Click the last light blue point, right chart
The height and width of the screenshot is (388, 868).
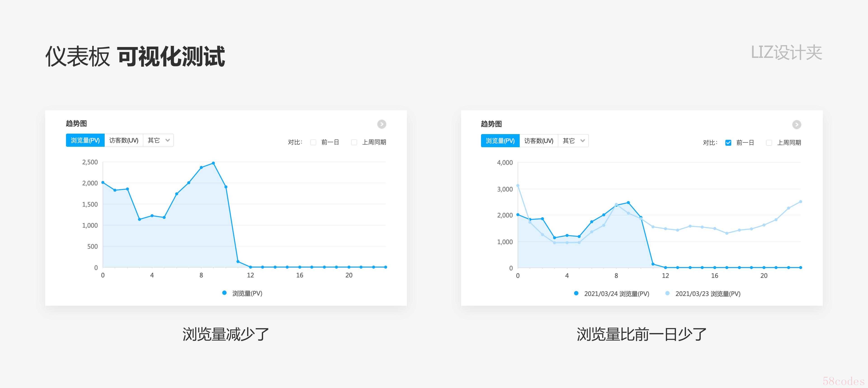(x=801, y=202)
